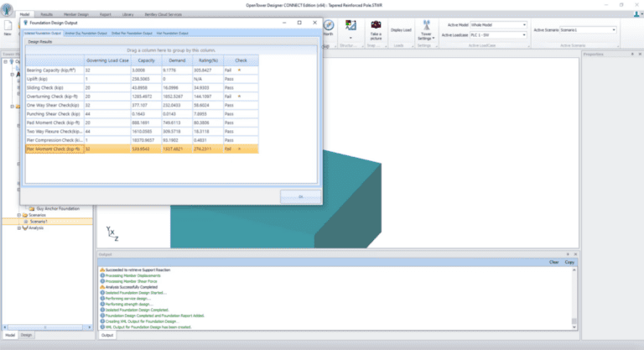Click the Guy Anchor Foundation folder icon
This screenshot has height=350, width=644.
[x=32, y=208]
